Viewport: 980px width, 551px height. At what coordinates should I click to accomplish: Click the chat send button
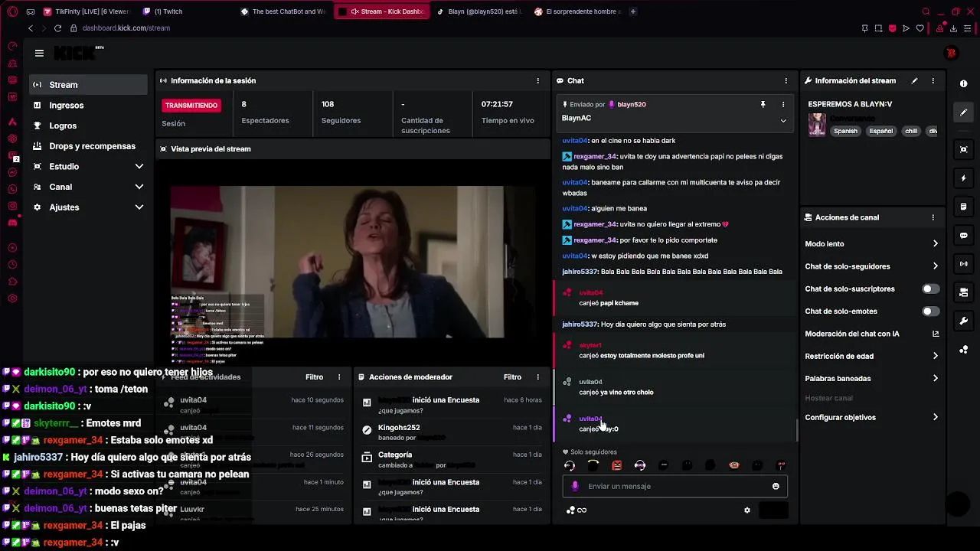[x=773, y=510]
